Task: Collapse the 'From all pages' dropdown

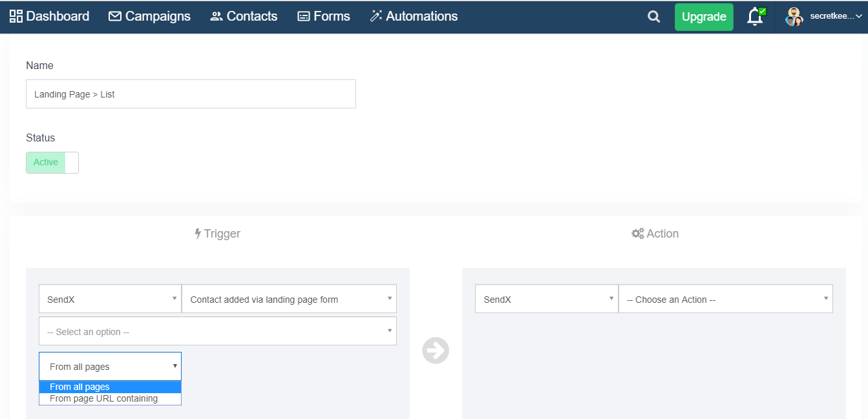Action: [x=110, y=366]
